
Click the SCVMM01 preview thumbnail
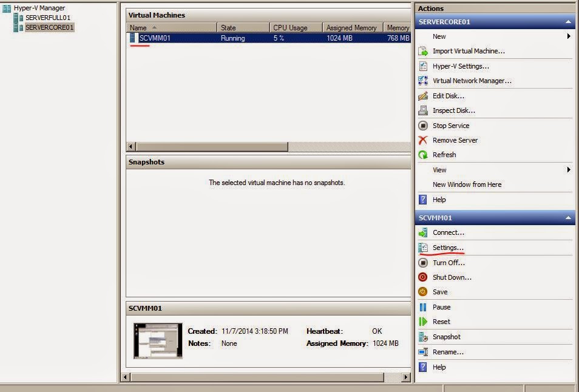point(158,340)
